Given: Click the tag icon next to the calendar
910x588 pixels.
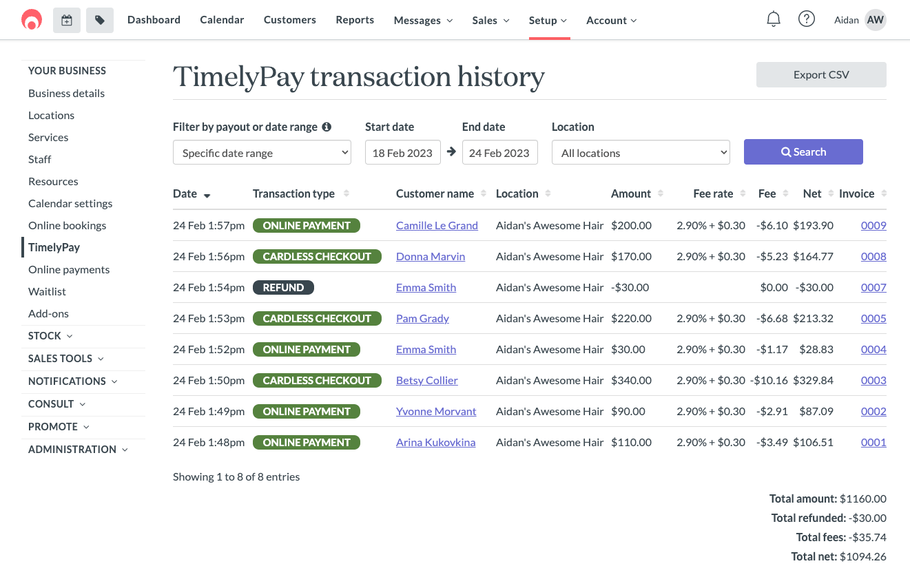Looking at the screenshot, I should [x=99, y=20].
